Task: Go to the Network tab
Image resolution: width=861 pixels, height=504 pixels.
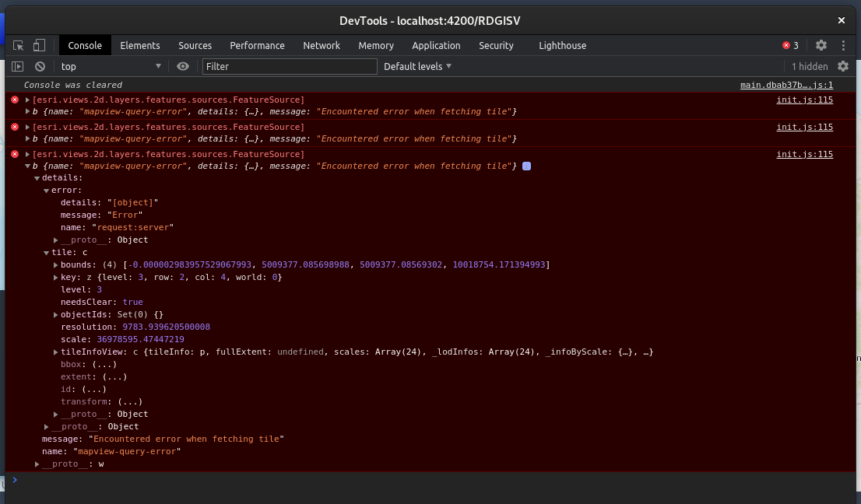Action: [x=322, y=46]
